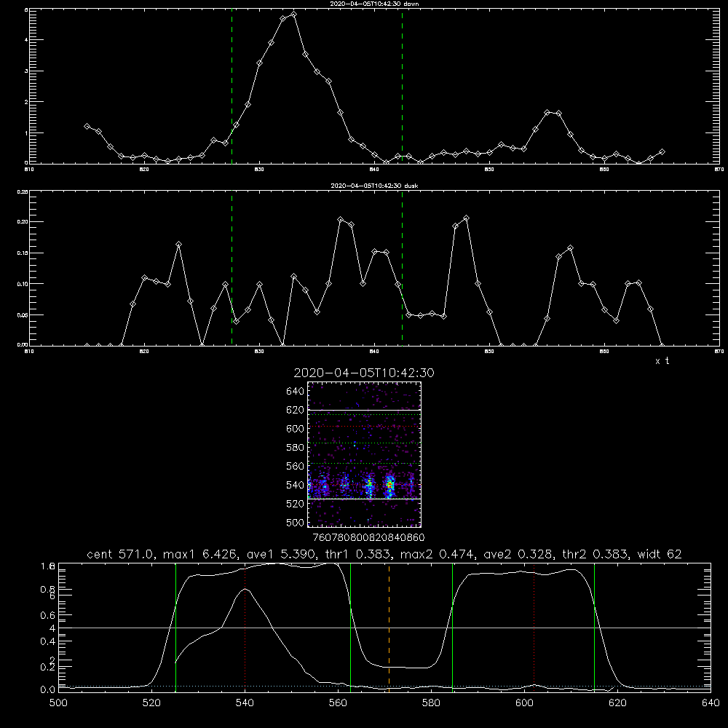Click the first green vertical line near 525

pyautogui.click(x=175, y=628)
